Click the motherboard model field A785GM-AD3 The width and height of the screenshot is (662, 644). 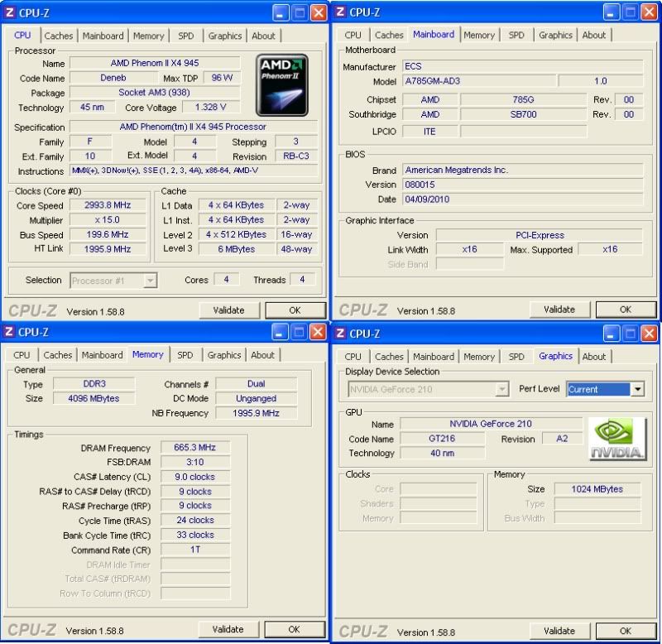479,81
